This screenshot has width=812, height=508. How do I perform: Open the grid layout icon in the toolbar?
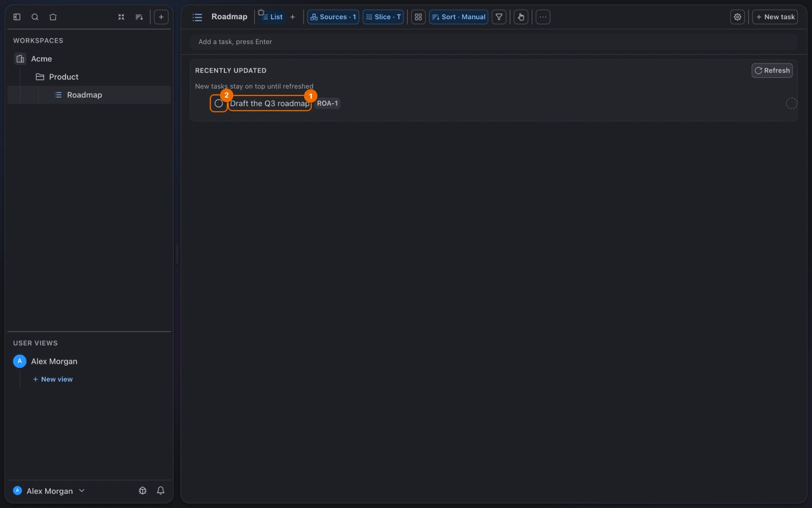pyautogui.click(x=418, y=17)
